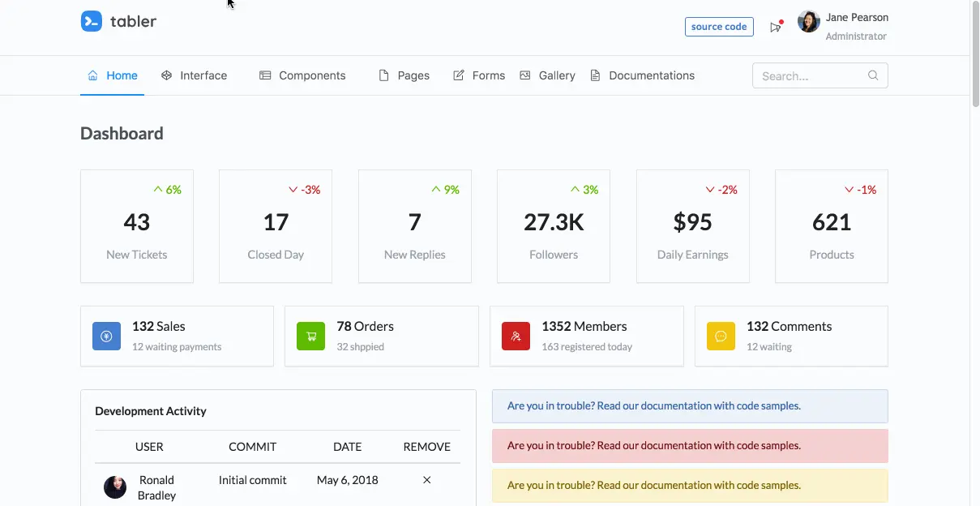The height and width of the screenshot is (506, 980).
Task: Open the Interface menu
Action: [194, 75]
